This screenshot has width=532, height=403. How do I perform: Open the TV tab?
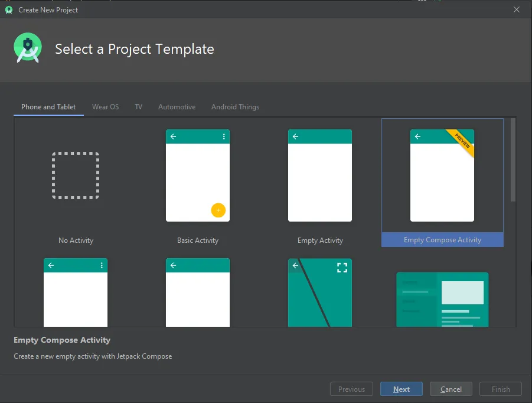138,107
